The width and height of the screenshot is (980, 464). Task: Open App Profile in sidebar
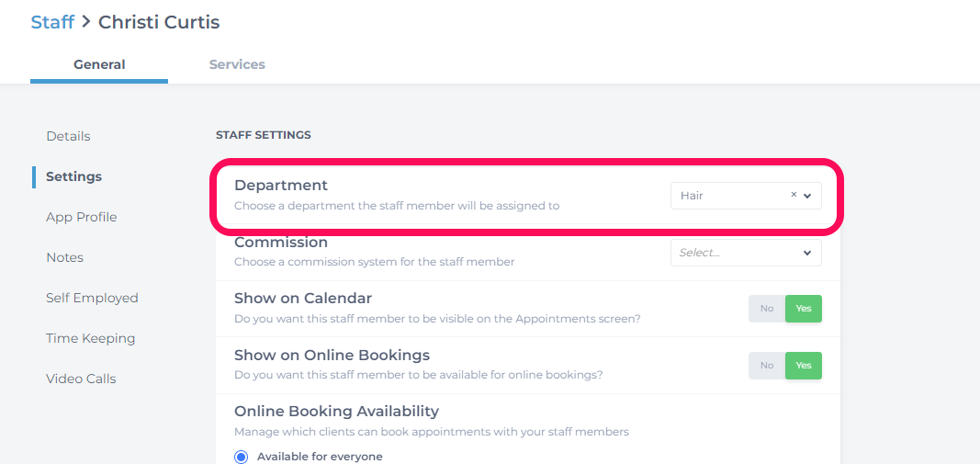[x=81, y=217]
